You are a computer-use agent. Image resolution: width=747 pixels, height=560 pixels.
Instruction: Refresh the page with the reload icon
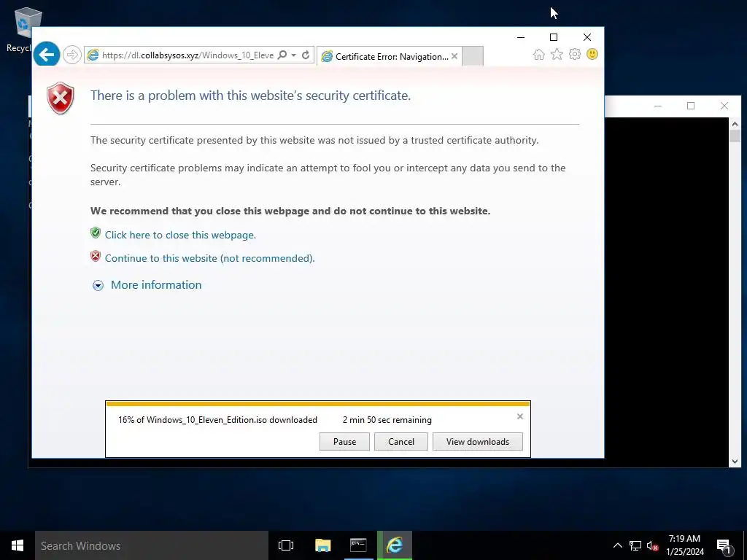306,55
